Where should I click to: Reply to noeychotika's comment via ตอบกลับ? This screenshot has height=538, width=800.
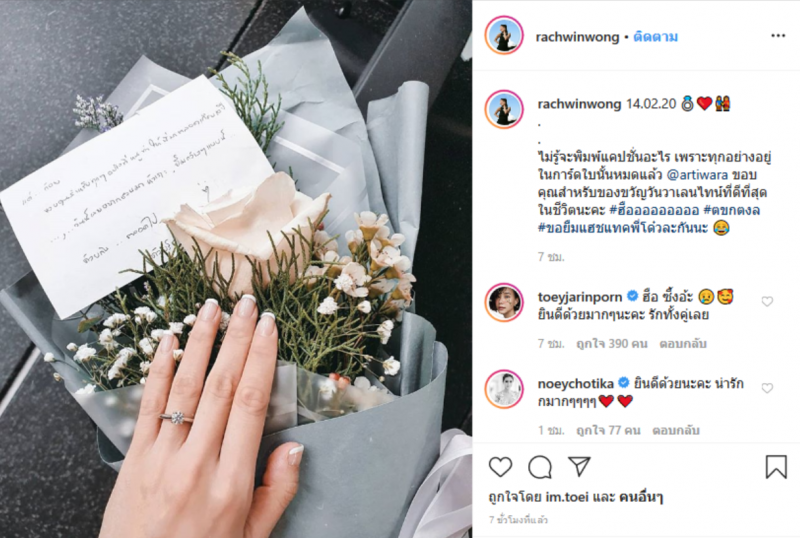pyautogui.click(x=676, y=430)
